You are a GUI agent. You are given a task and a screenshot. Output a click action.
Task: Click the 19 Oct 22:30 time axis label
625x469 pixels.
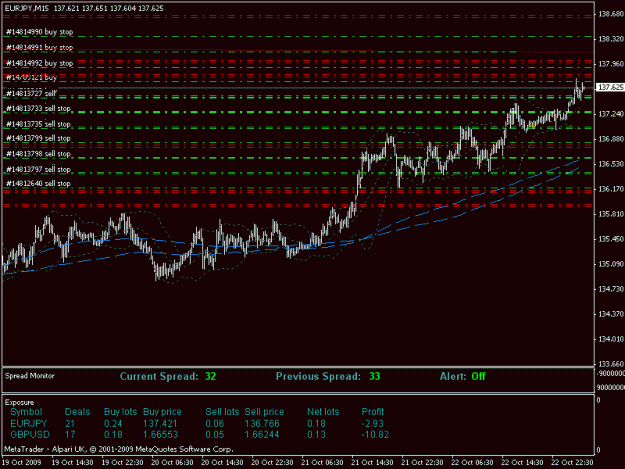tap(122, 463)
